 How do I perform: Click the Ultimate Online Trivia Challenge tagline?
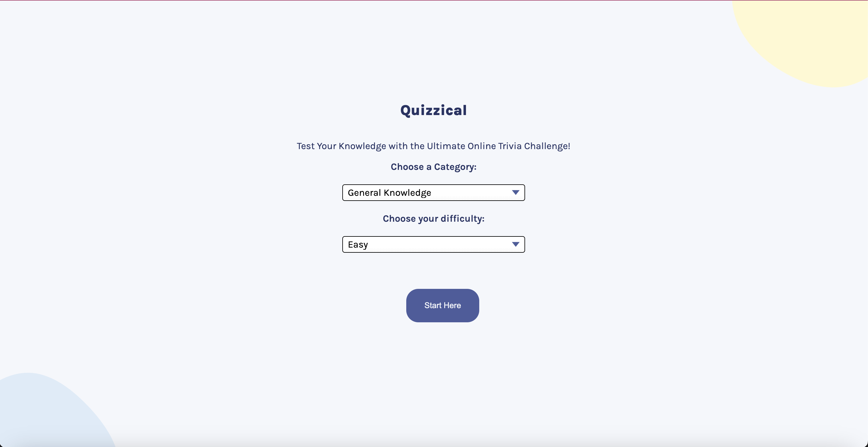(433, 146)
